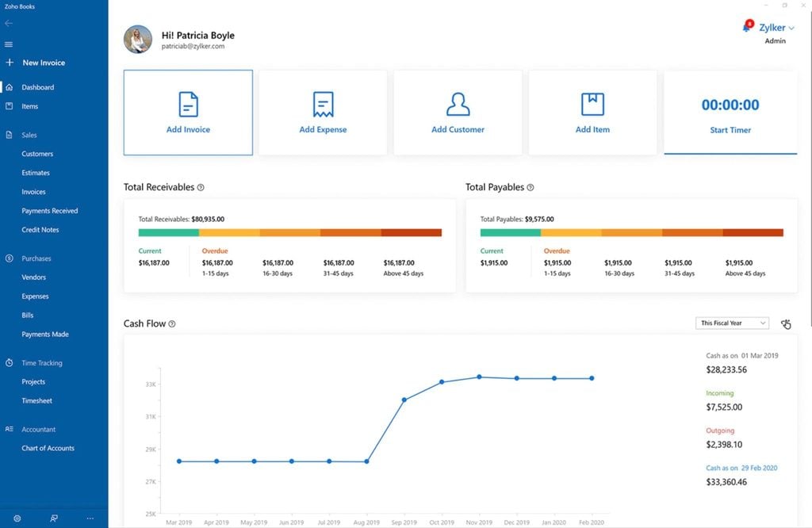Click the 00:00:00 timer display
The height and width of the screenshot is (528, 812).
coord(730,105)
